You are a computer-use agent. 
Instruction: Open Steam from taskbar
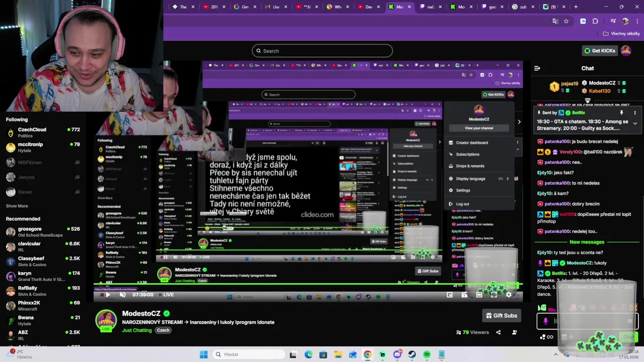[x=412, y=354]
